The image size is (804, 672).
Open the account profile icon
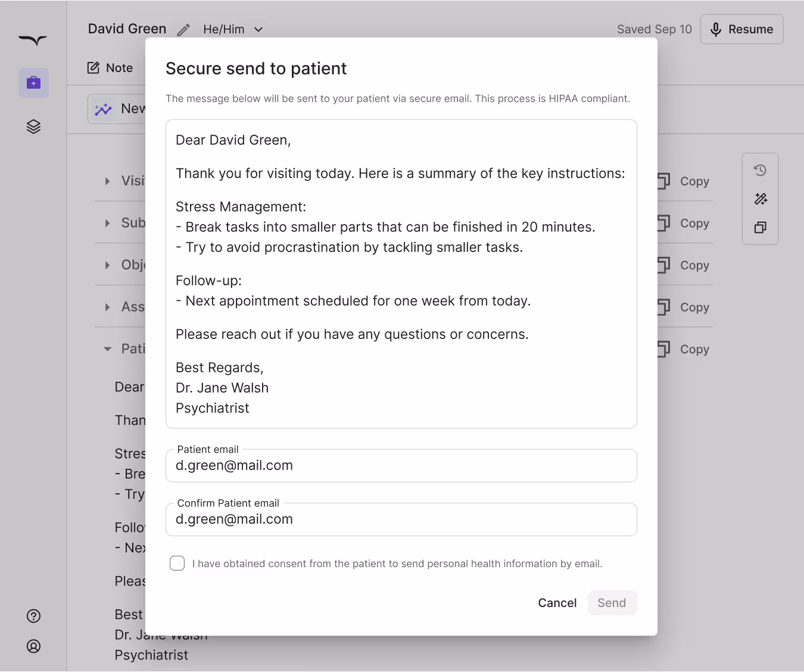33,646
